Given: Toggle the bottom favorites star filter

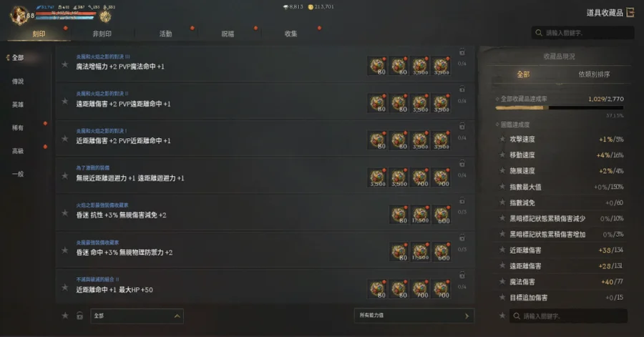Looking at the screenshot, I should (x=65, y=316).
